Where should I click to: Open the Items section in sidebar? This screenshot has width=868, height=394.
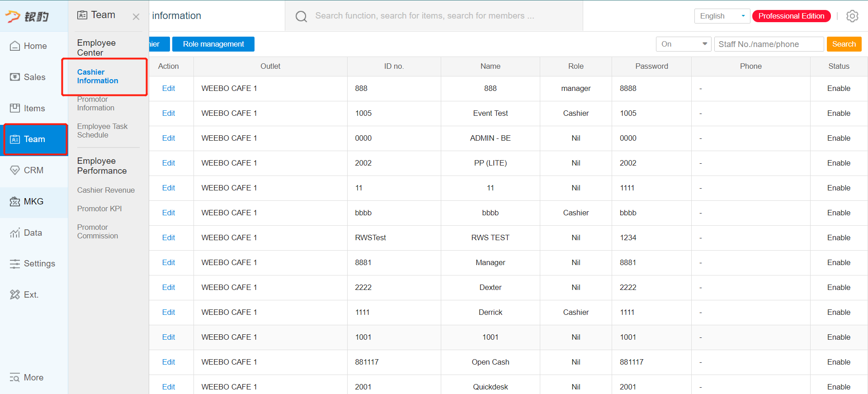click(34, 108)
